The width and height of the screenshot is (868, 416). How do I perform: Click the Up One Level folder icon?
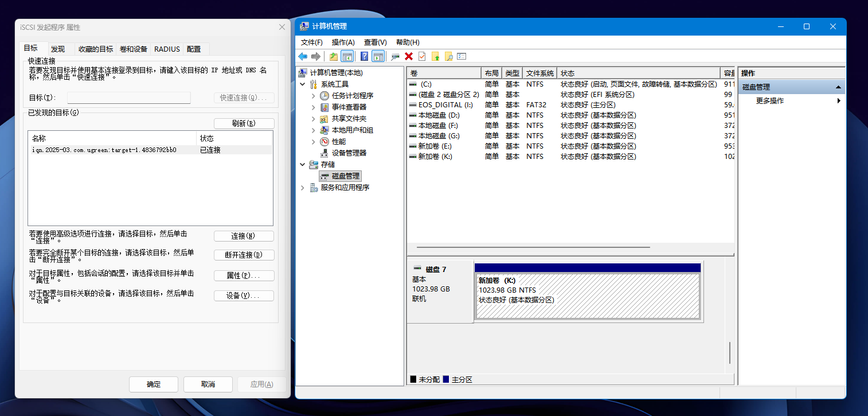pyautogui.click(x=333, y=56)
